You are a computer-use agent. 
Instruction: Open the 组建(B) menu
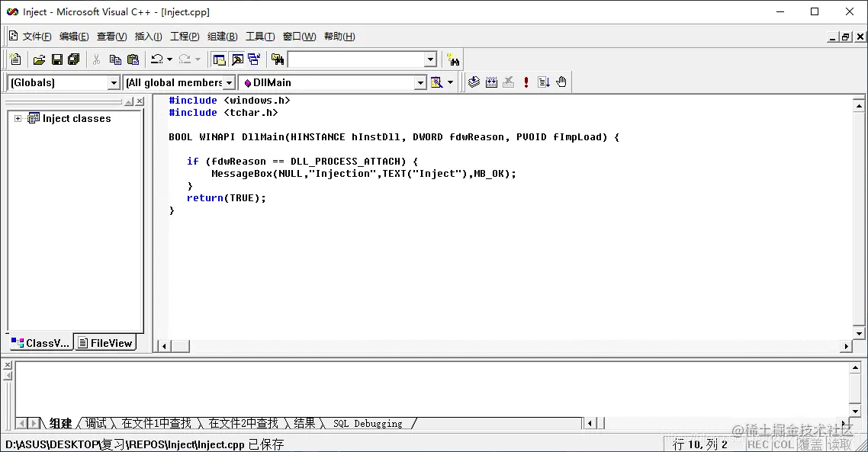(222, 37)
